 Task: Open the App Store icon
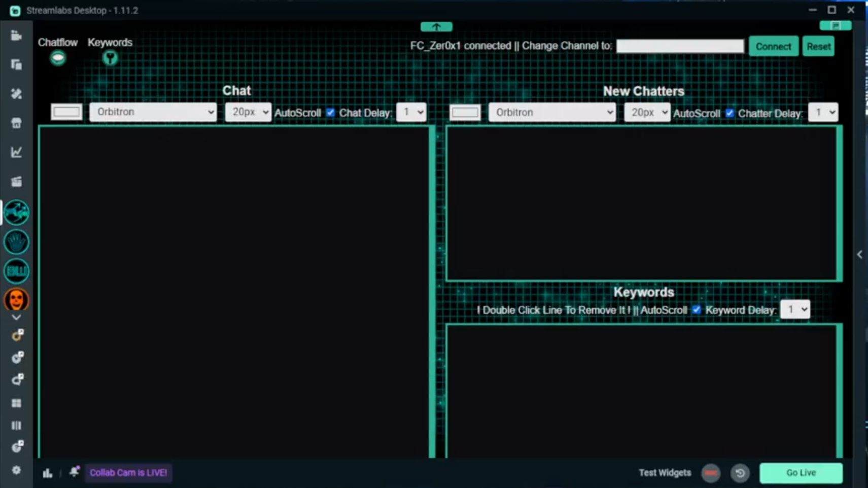pyautogui.click(x=16, y=123)
